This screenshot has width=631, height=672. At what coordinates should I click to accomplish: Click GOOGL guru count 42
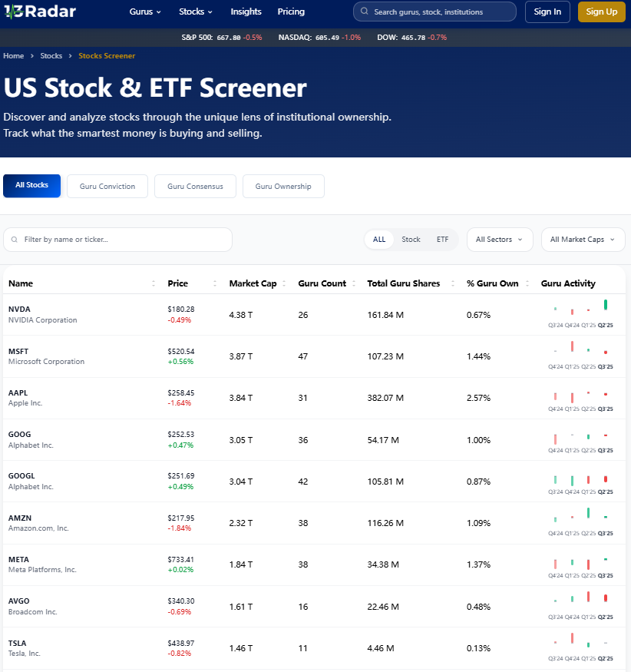(x=303, y=482)
